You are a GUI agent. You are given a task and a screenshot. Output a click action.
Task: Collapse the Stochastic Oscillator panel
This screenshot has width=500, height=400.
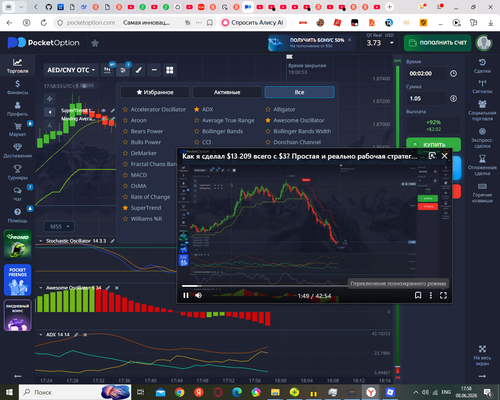(x=41, y=241)
